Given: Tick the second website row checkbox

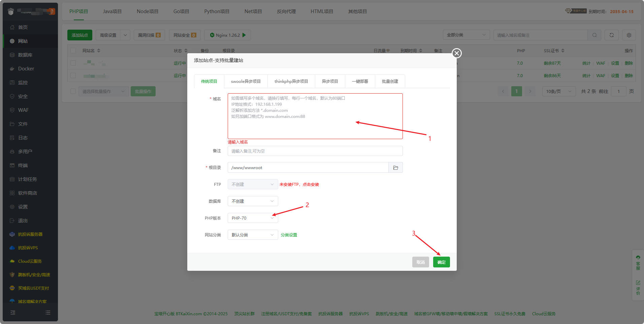Looking at the screenshot, I should (73, 75).
